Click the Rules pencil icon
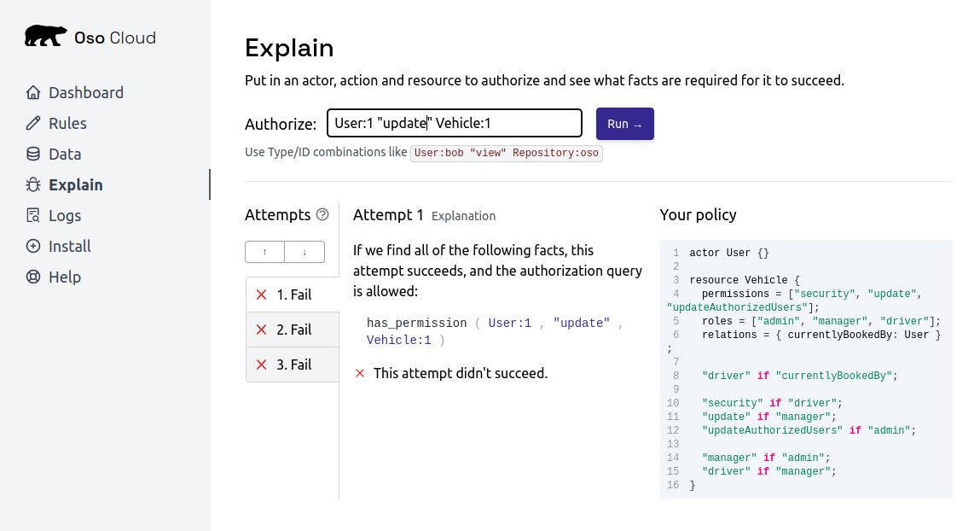 [x=32, y=123]
